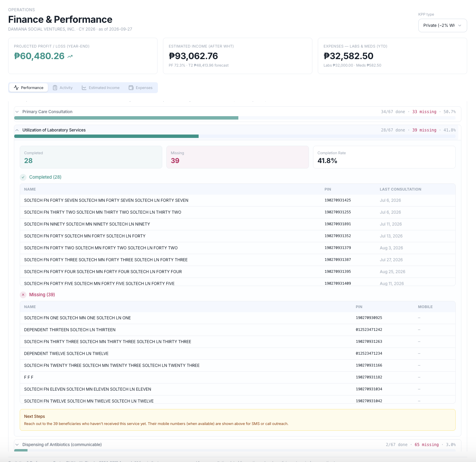Click the Performance tab pulse icon
This screenshot has width=476, height=462.
[x=16, y=88]
